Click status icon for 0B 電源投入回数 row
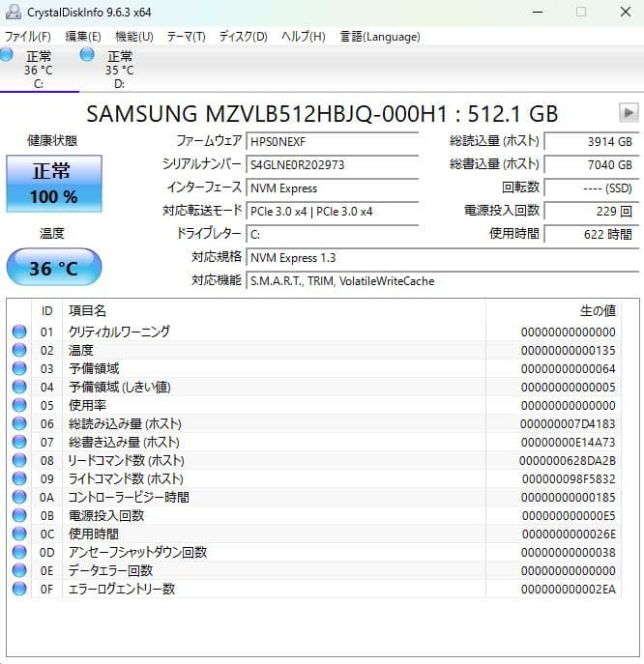The image size is (644, 664). coord(19,515)
